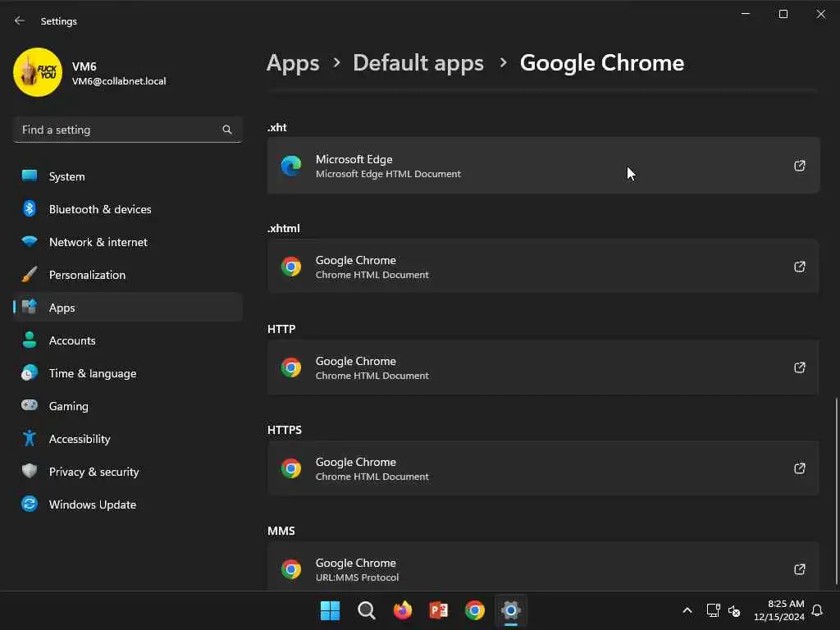Click the vertical scrollbar thumb in settings
Image resolution: width=840 pixels, height=630 pixels.
click(x=837, y=492)
